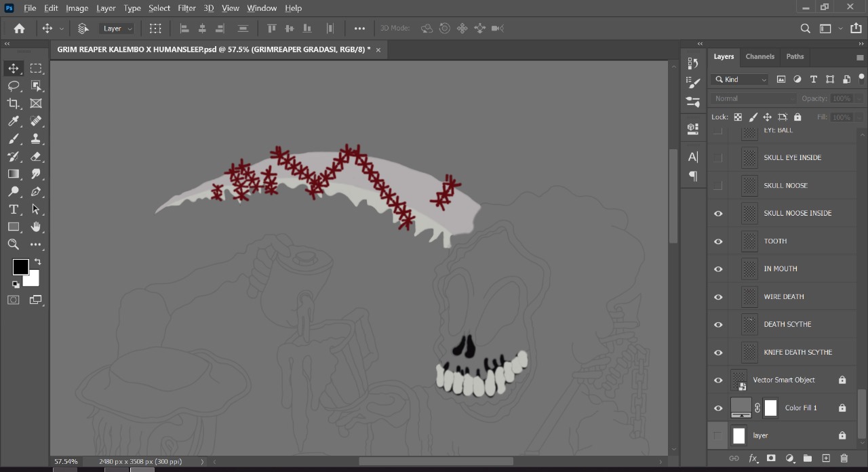Select the Zoom tool
The image size is (868, 472).
coord(14,245)
